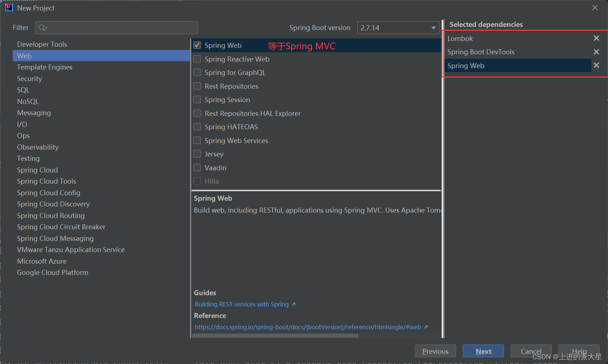Open Spring Boot version dropdown

tap(398, 28)
